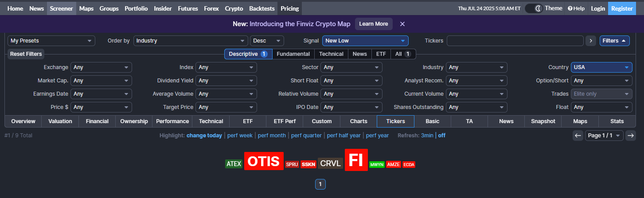Switch to the Performance view tab

pos(172,121)
